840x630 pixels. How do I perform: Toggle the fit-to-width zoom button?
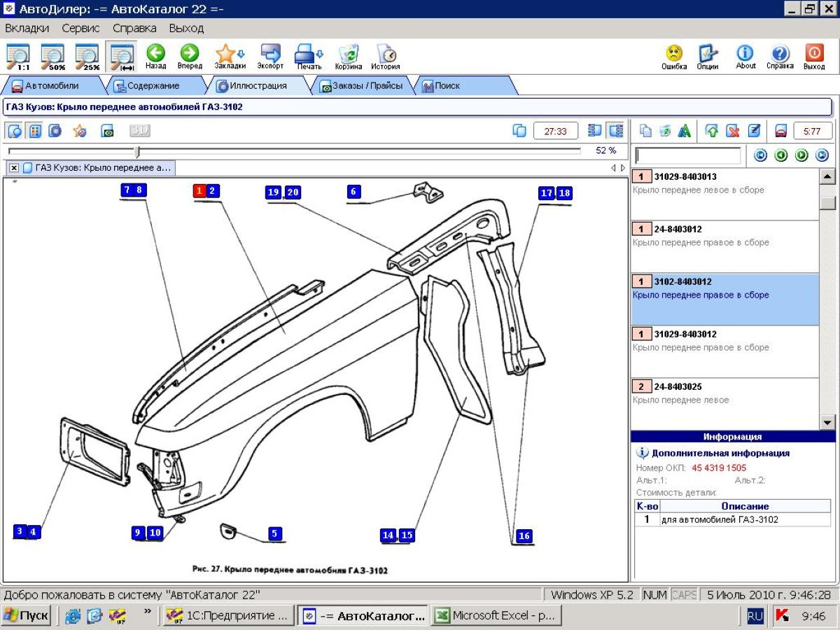coord(122,57)
